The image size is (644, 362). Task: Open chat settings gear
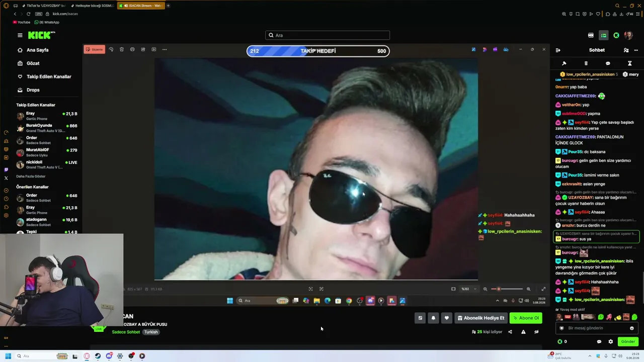(611, 341)
